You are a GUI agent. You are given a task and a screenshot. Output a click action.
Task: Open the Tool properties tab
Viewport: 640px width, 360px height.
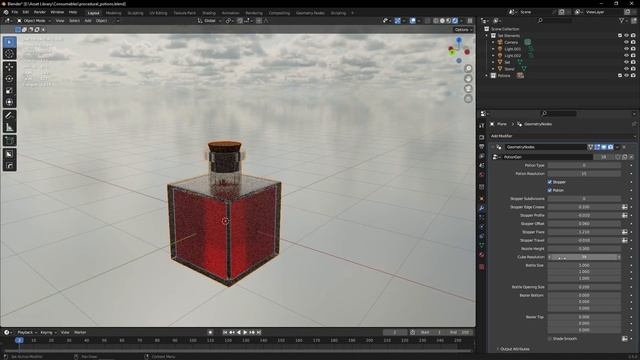(x=482, y=126)
